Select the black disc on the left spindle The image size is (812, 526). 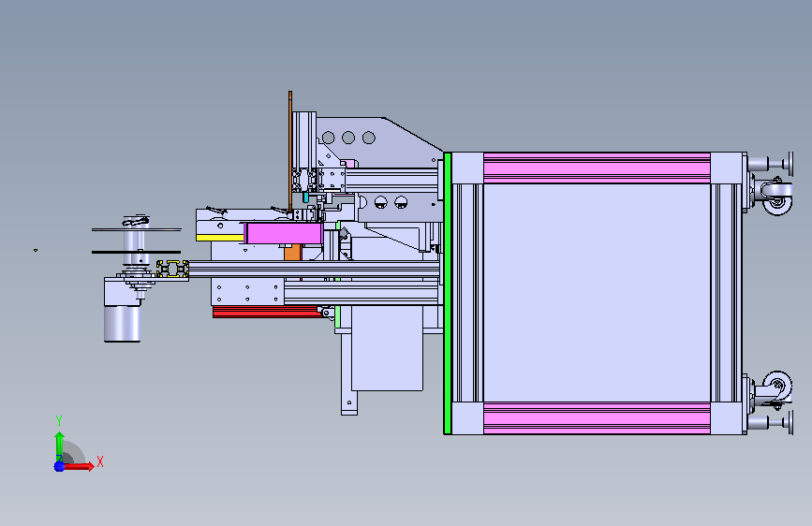coord(136,252)
